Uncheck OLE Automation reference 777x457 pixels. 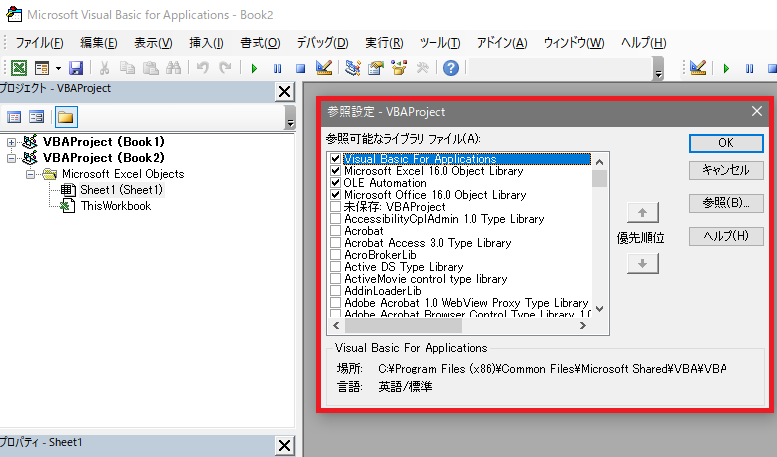click(335, 183)
